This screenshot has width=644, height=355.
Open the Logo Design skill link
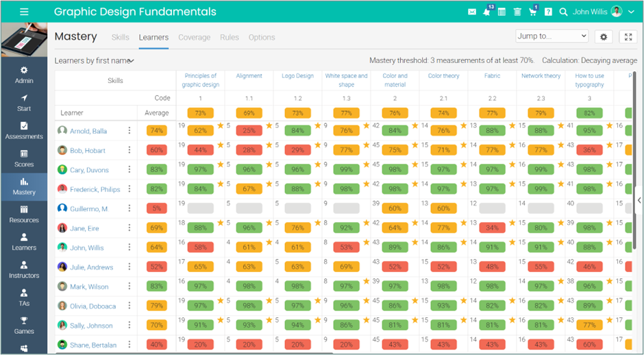pos(298,76)
